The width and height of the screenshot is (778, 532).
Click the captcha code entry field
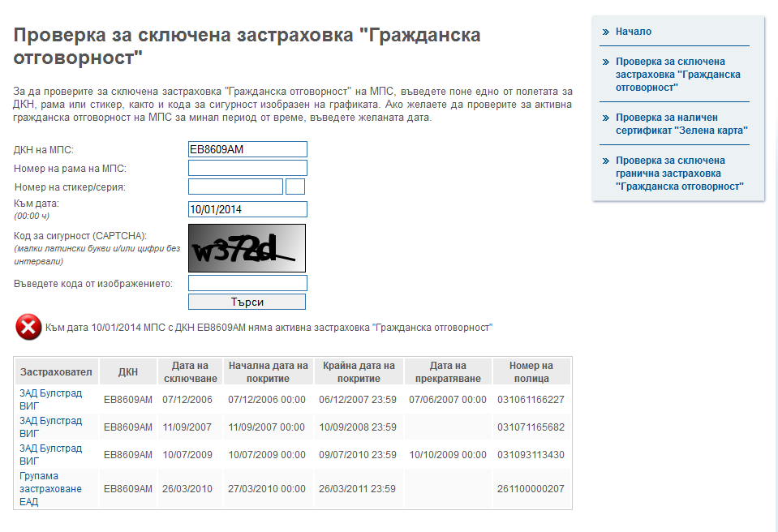[247, 283]
